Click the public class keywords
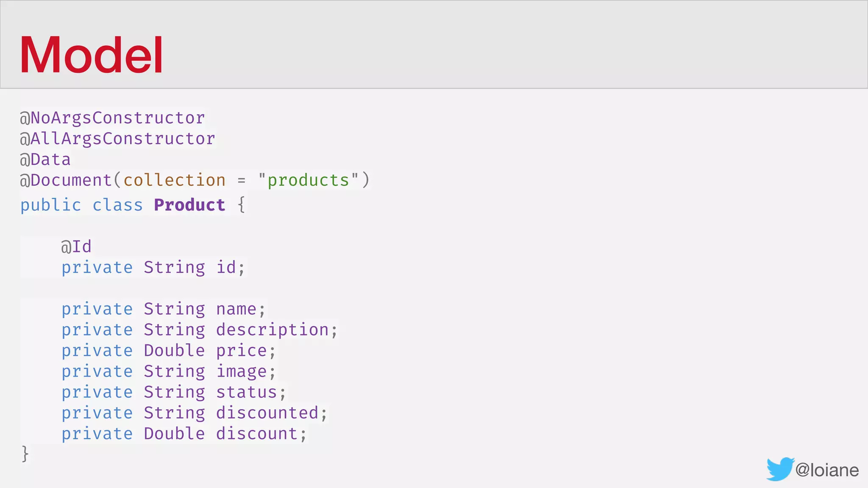 [82, 205]
